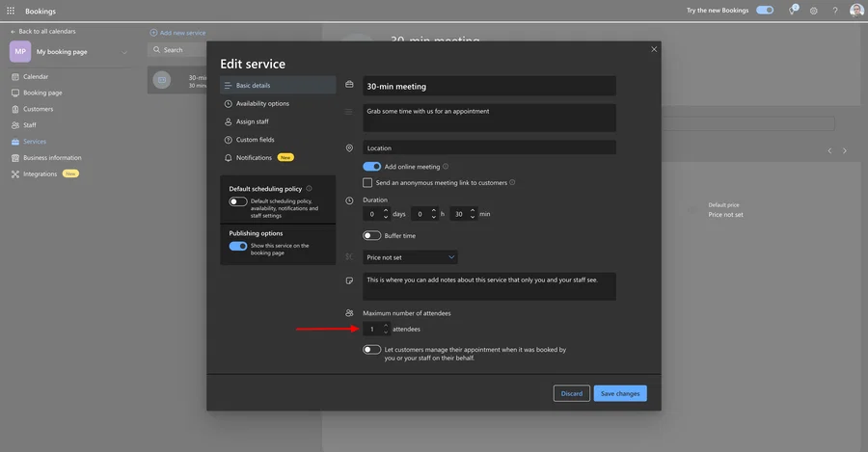Edit the service description text box
The width and height of the screenshot is (868, 452).
click(x=489, y=118)
